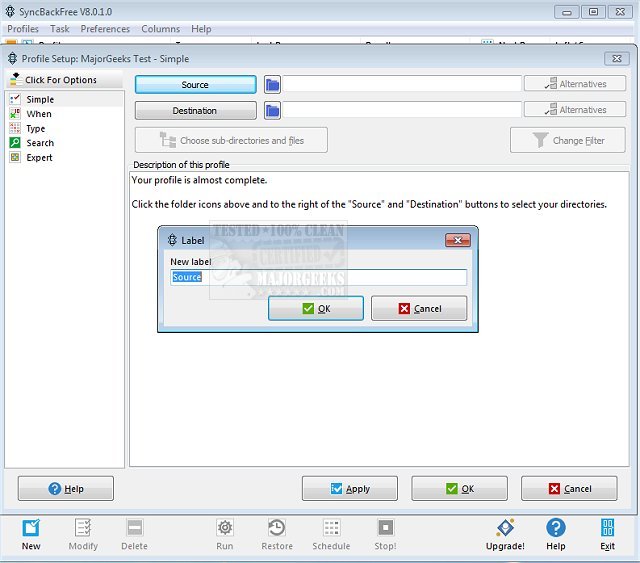Open the Help menu in menu bar

click(201, 29)
